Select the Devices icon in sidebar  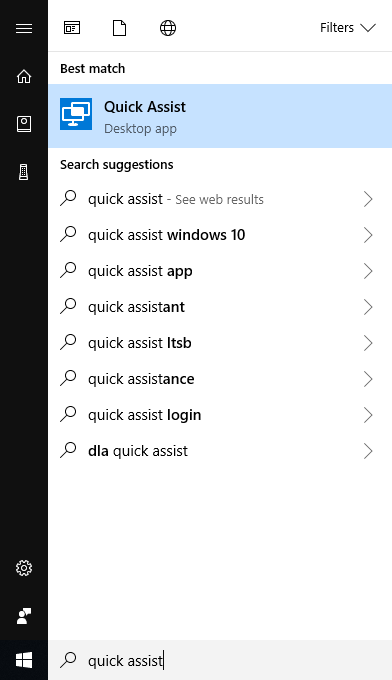[24, 172]
